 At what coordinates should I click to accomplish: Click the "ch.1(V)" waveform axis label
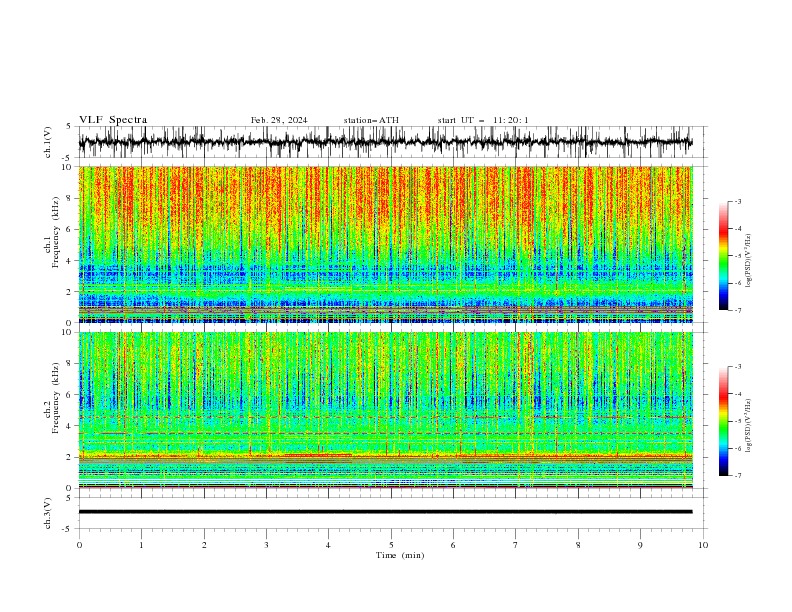(48, 142)
